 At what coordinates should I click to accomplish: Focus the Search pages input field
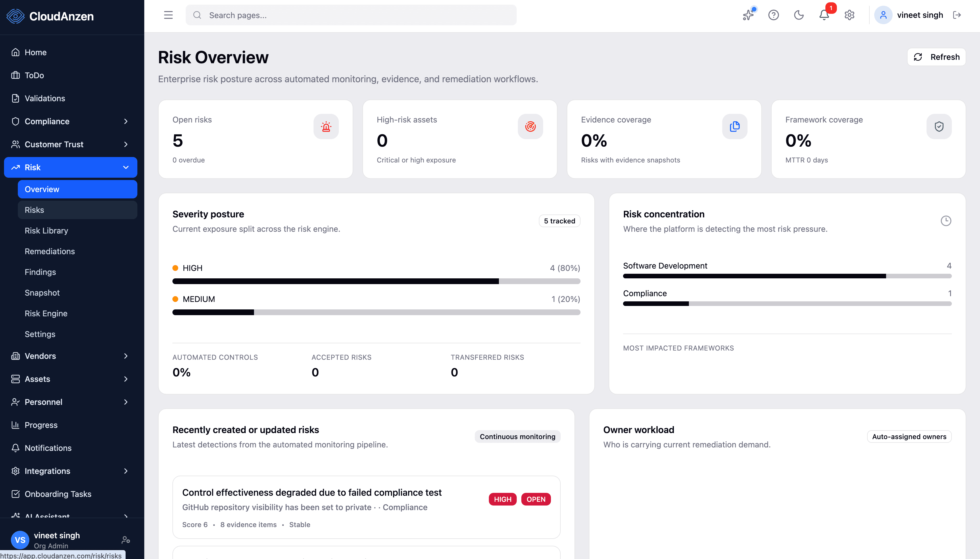click(x=351, y=15)
